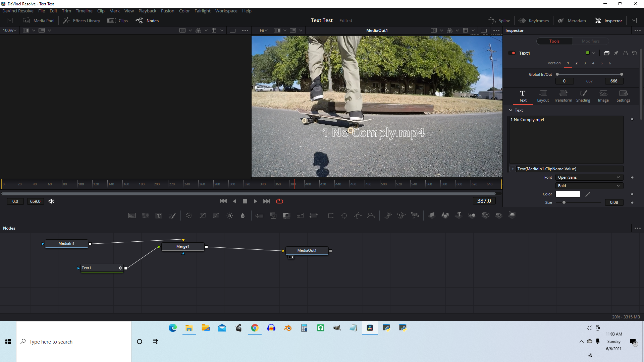Image resolution: width=644 pixels, height=362 pixels.
Task: Open Chrome from the Windows taskbar
Action: (255, 328)
